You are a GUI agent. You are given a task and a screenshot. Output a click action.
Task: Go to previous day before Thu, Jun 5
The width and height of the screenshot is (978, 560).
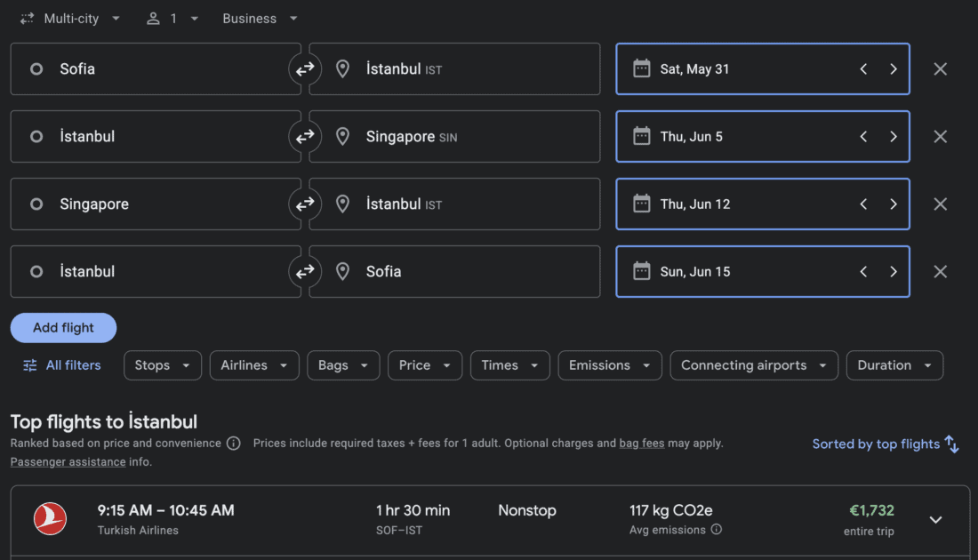[x=862, y=137]
